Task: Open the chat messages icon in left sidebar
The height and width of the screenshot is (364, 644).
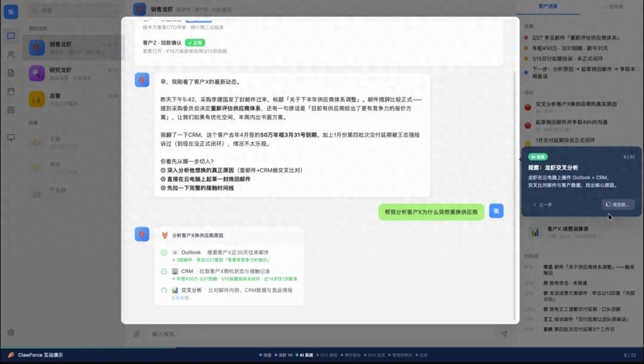Action: [x=11, y=36]
